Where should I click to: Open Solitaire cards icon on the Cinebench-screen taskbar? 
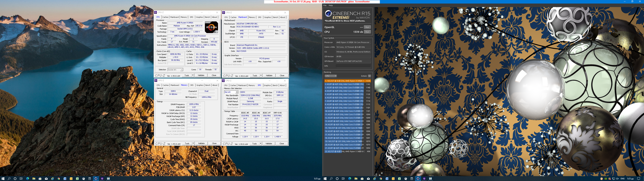pyautogui.click(x=405, y=179)
